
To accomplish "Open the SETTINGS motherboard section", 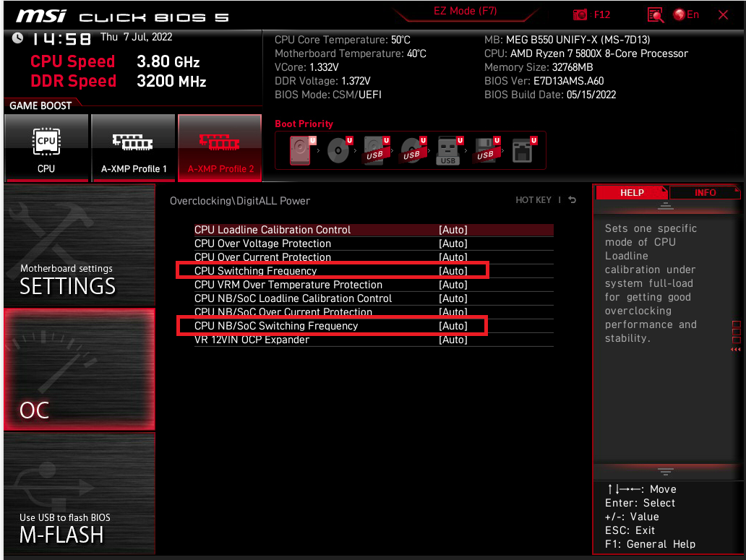I will click(x=80, y=245).
